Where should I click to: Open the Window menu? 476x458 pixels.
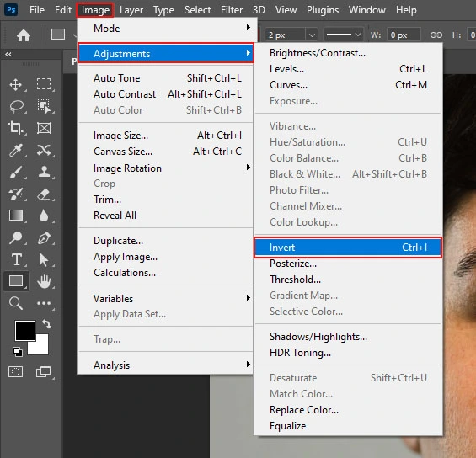point(367,10)
